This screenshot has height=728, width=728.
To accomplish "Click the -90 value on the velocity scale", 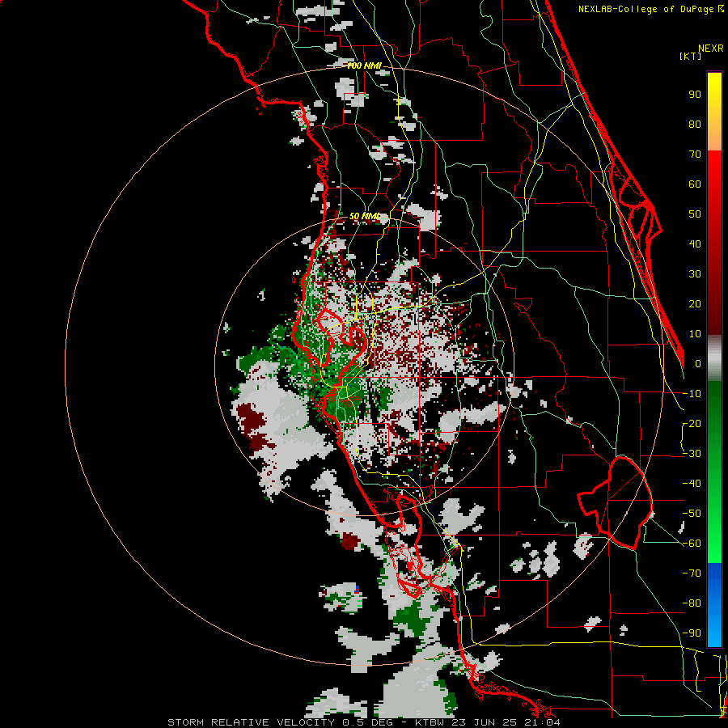I will point(692,633).
